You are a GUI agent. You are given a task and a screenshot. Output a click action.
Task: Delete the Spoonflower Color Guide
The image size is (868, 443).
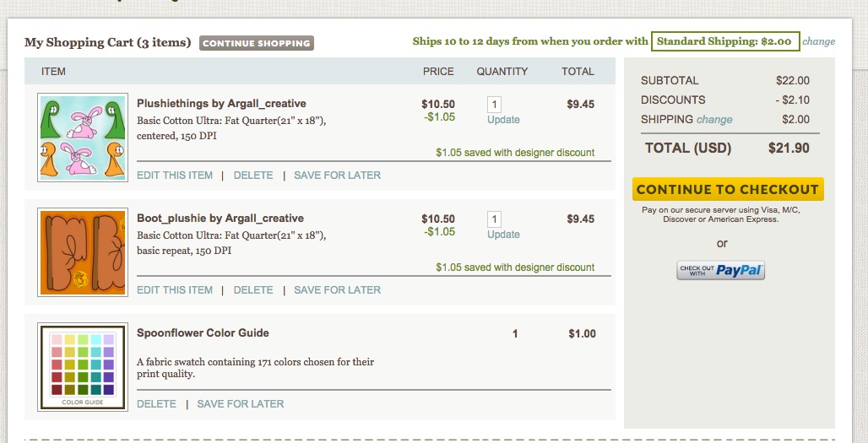pos(157,404)
